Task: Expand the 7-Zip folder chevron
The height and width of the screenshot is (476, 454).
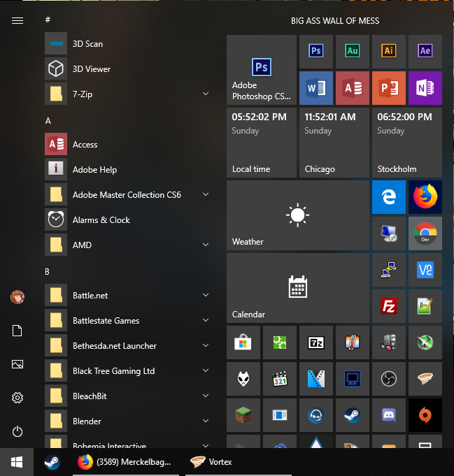Action: (x=206, y=94)
